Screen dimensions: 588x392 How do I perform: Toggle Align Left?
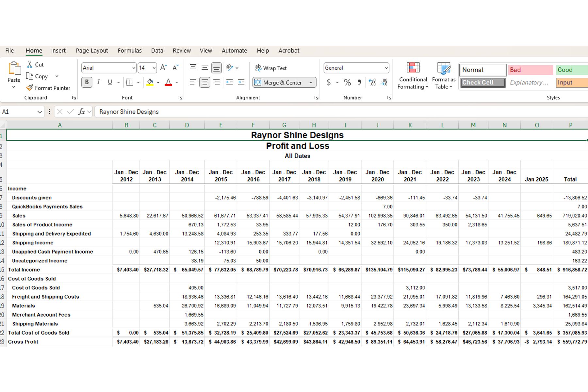click(x=193, y=82)
